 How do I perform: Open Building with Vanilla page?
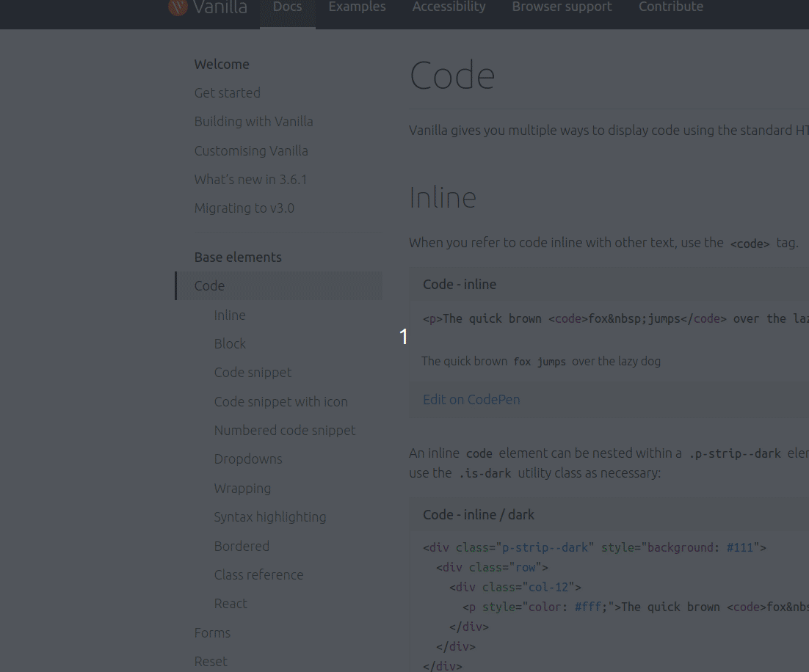(x=254, y=122)
